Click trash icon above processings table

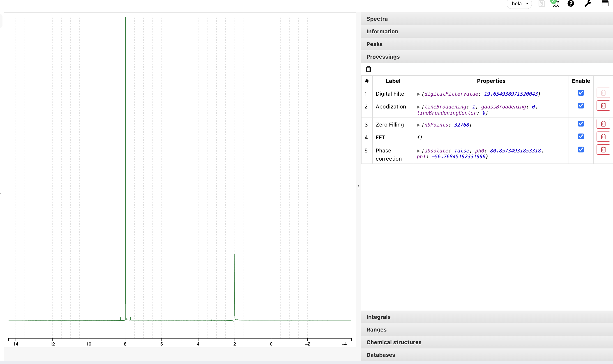click(368, 69)
